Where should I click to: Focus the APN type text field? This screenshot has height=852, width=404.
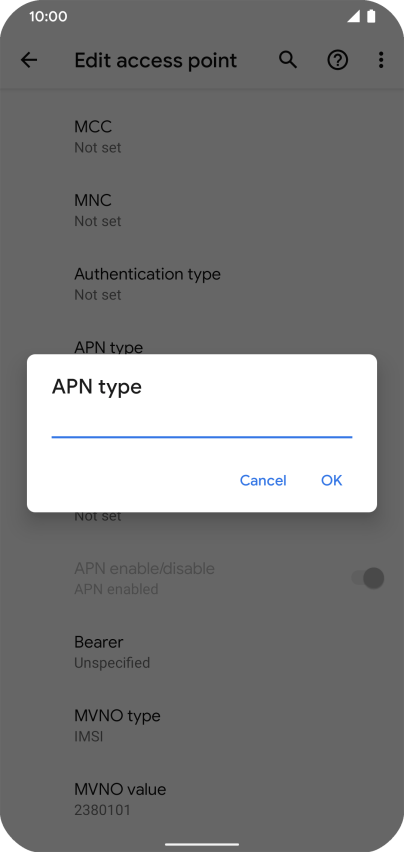click(x=202, y=422)
